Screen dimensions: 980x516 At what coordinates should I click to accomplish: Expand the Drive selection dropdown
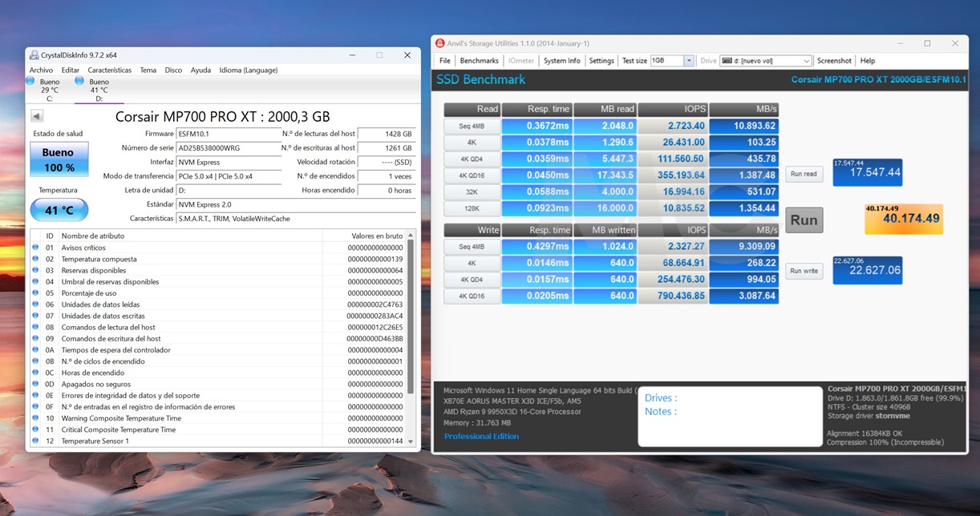808,60
